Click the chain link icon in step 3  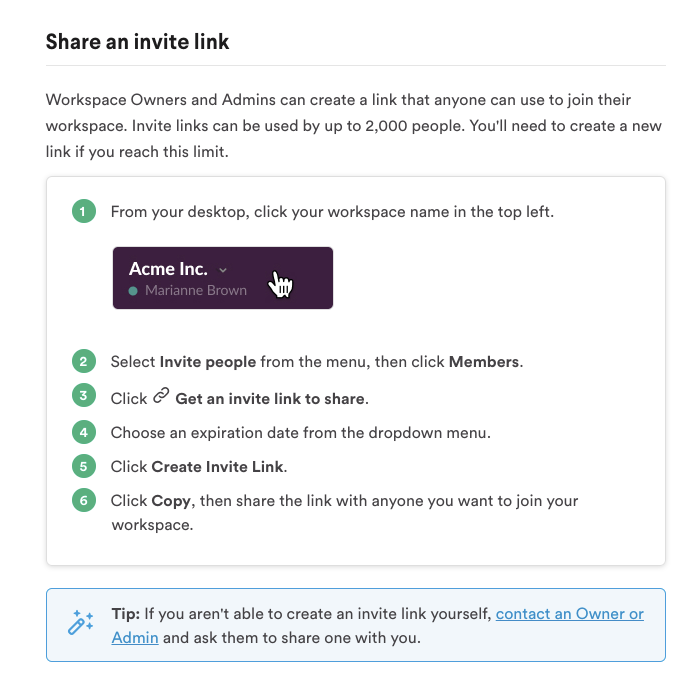[x=161, y=395]
